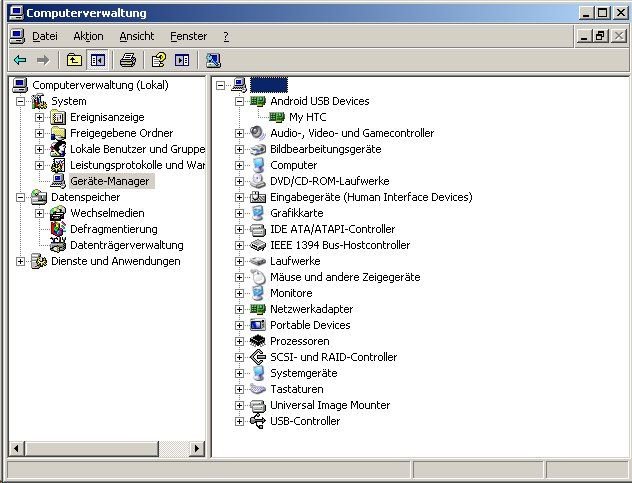
Task: Expand the Monitore node
Action: (x=239, y=293)
